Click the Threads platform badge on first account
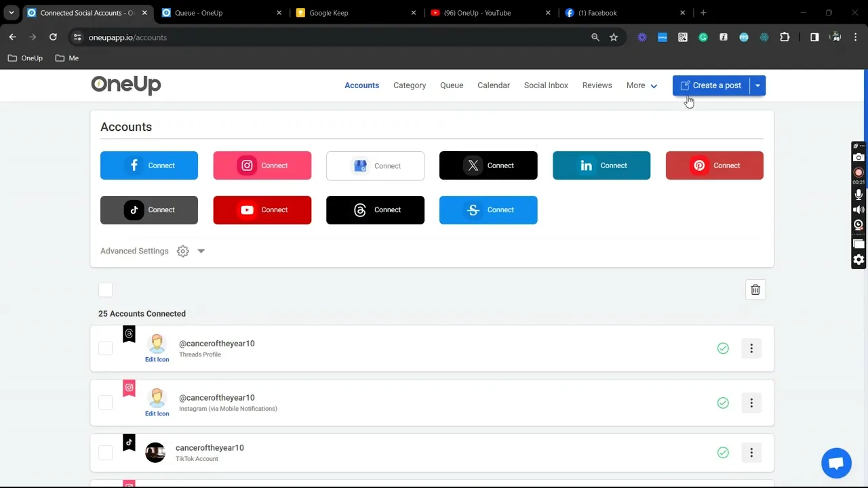Image resolution: width=868 pixels, height=488 pixels. [129, 333]
